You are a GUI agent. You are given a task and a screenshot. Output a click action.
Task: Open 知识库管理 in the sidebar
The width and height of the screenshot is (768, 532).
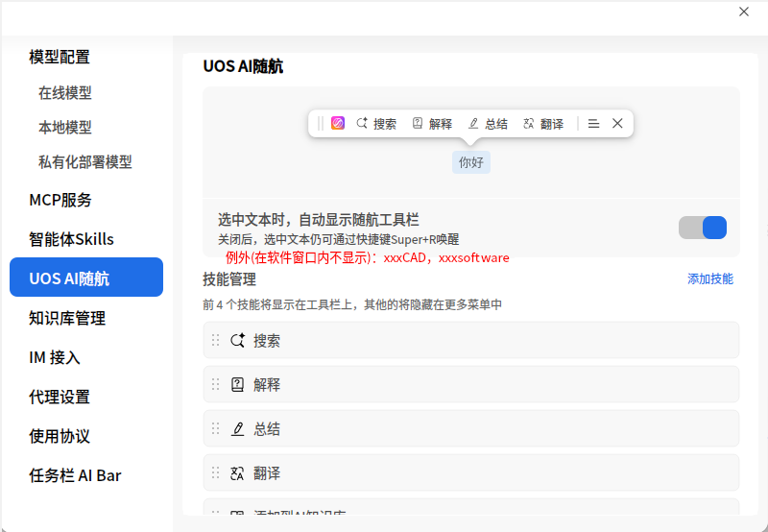67,319
